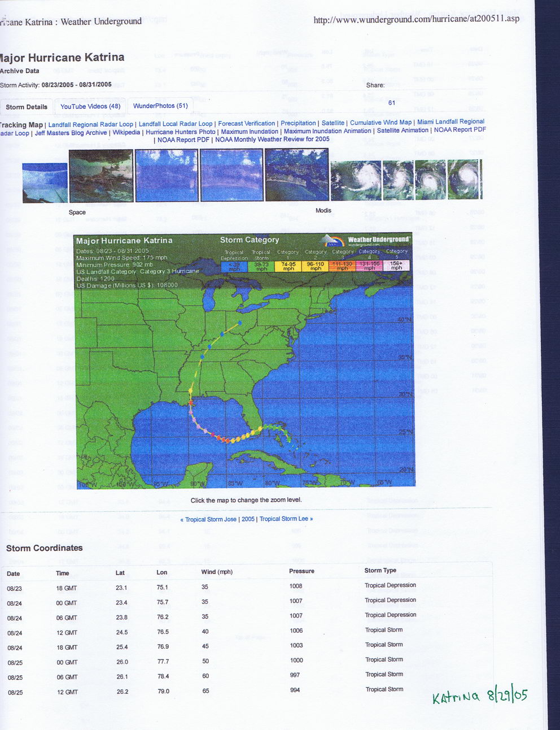This screenshot has width=560, height=730.
Task: Click the Lat column header
Action: [x=120, y=572]
